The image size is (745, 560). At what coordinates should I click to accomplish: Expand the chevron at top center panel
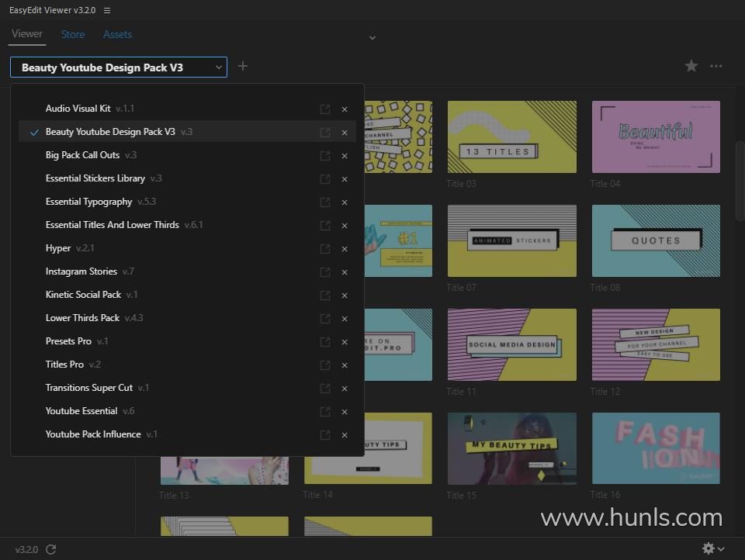click(x=372, y=37)
